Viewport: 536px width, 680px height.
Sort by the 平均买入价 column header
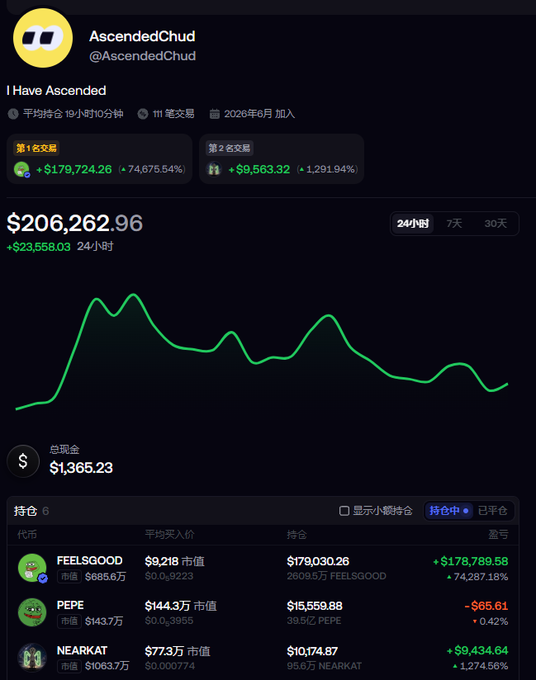point(170,535)
